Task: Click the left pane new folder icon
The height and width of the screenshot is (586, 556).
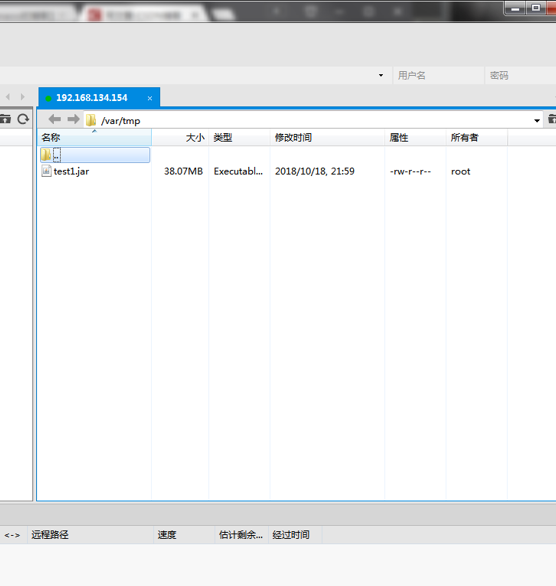Action: click(x=5, y=119)
